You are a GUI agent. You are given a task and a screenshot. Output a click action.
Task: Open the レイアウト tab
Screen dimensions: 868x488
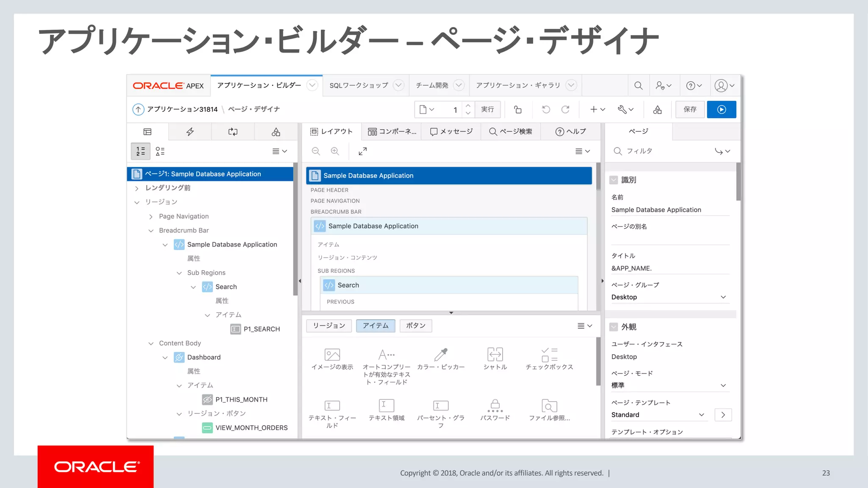[x=331, y=132]
